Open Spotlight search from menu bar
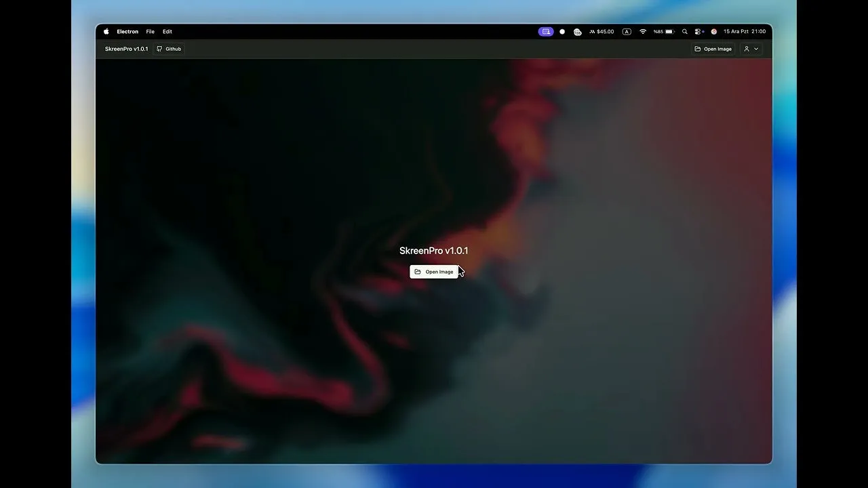868x488 pixels. pos(685,32)
